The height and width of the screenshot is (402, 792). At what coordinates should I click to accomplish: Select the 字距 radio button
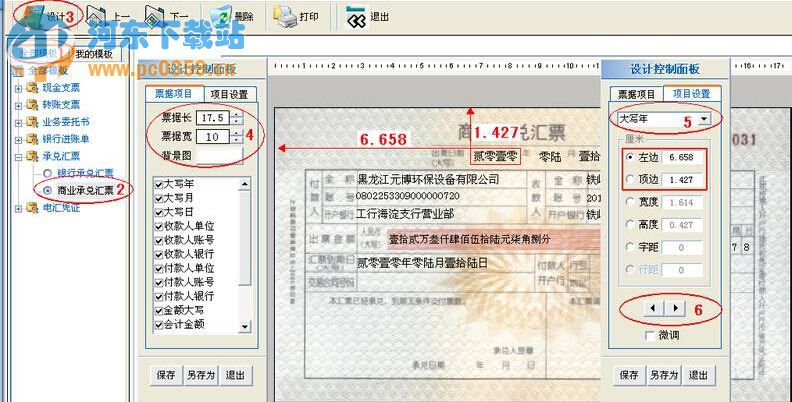click(x=629, y=247)
